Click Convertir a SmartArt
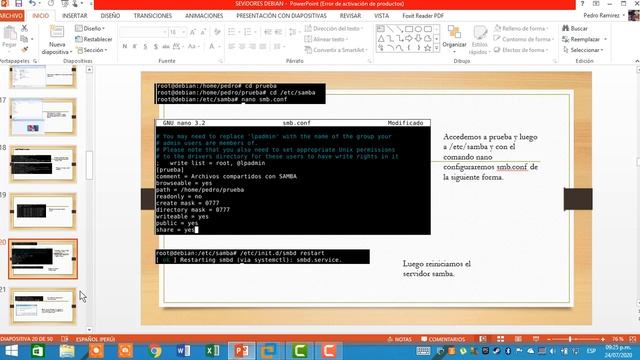The width and height of the screenshot is (640, 360). point(336,50)
